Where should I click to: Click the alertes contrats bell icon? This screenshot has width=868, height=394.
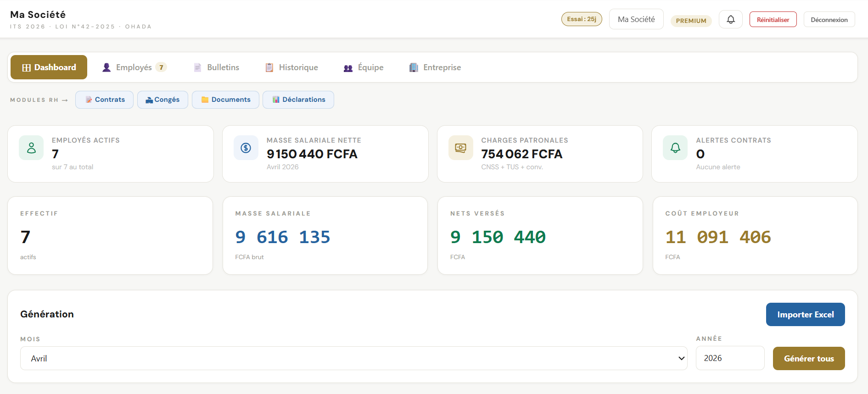[675, 148]
